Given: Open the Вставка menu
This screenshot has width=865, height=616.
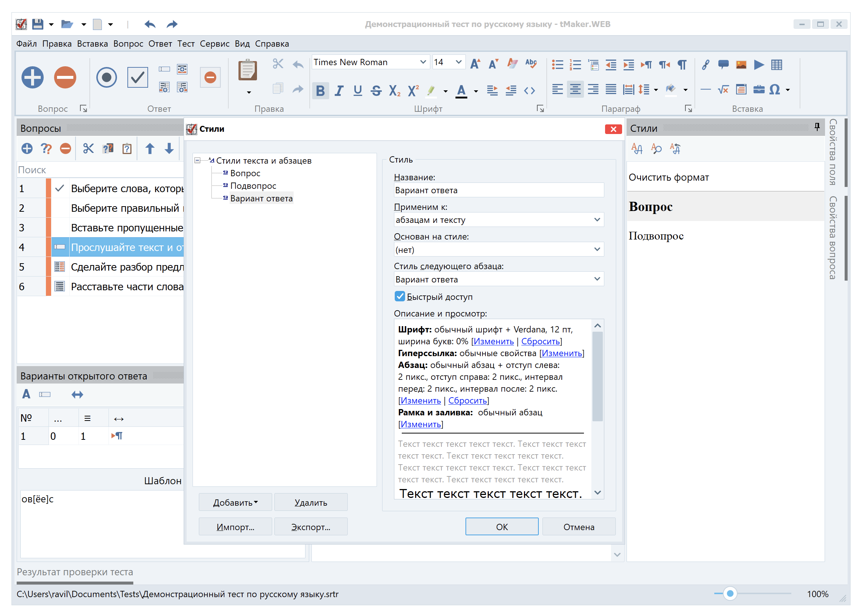Looking at the screenshot, I should tap(93, 44).
